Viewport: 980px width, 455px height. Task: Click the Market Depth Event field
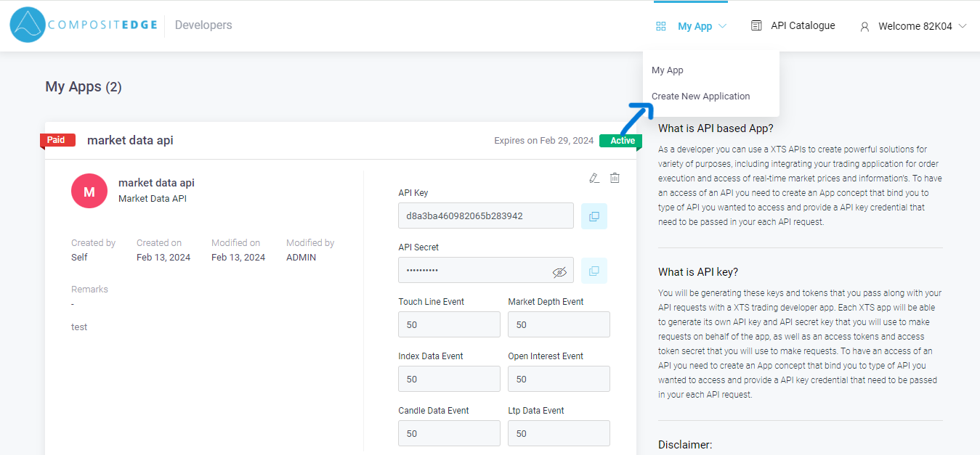559,324
